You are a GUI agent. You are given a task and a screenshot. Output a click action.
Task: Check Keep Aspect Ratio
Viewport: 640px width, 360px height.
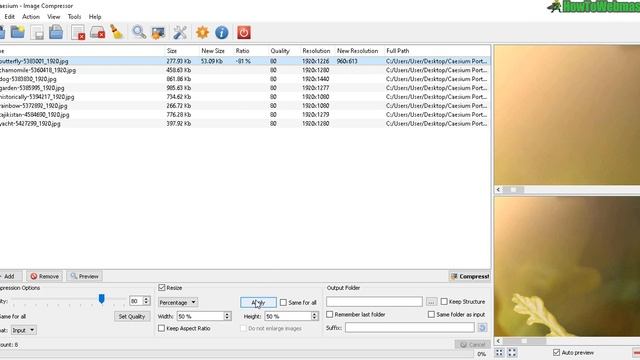pyautogui.click(x=161, y=328)
